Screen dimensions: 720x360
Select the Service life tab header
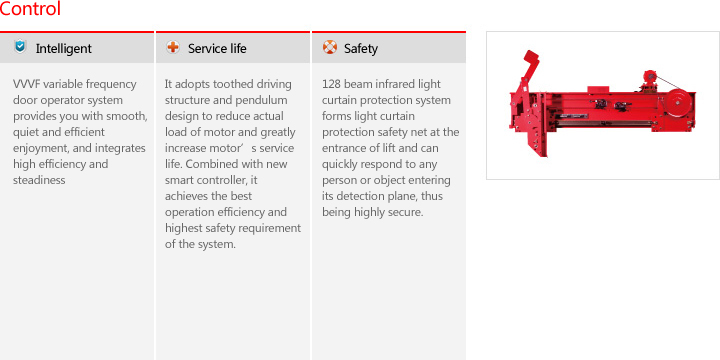(x=233, y=47)
